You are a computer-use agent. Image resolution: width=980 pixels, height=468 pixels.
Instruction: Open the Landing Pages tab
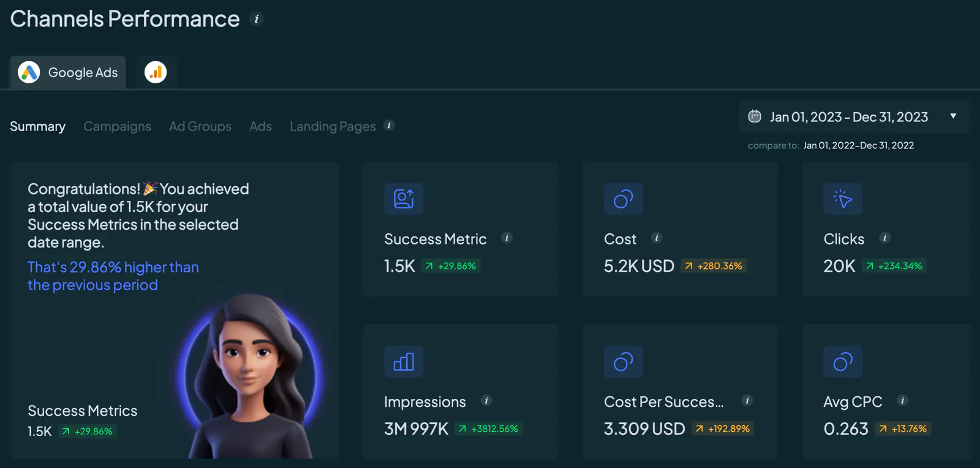333,126
